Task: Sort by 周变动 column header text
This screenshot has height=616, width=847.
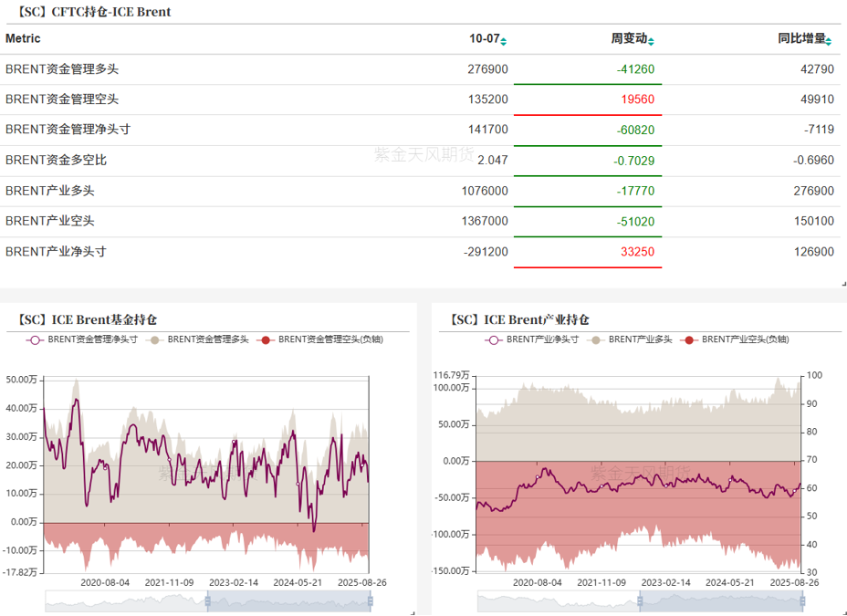Action: (628, 39)
